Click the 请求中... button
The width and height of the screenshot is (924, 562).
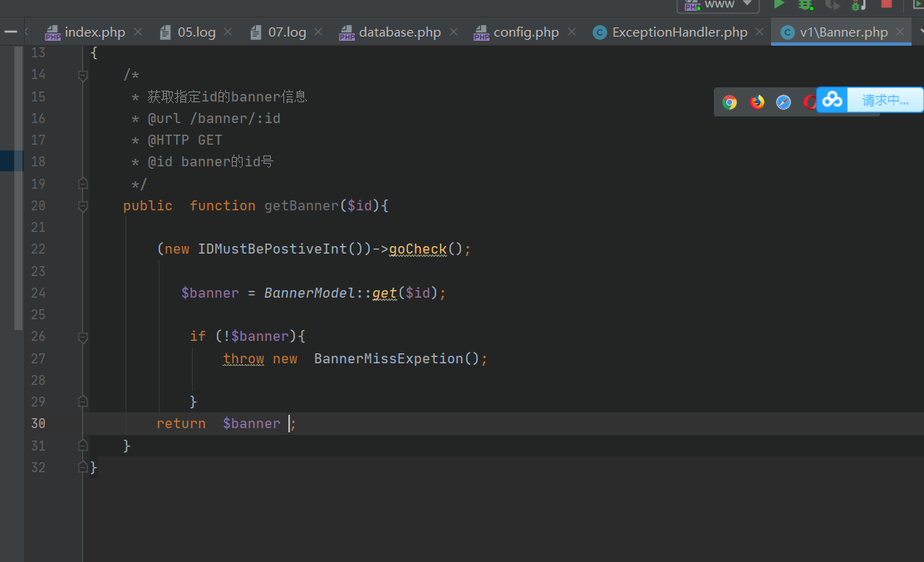(x=885, y=101)
